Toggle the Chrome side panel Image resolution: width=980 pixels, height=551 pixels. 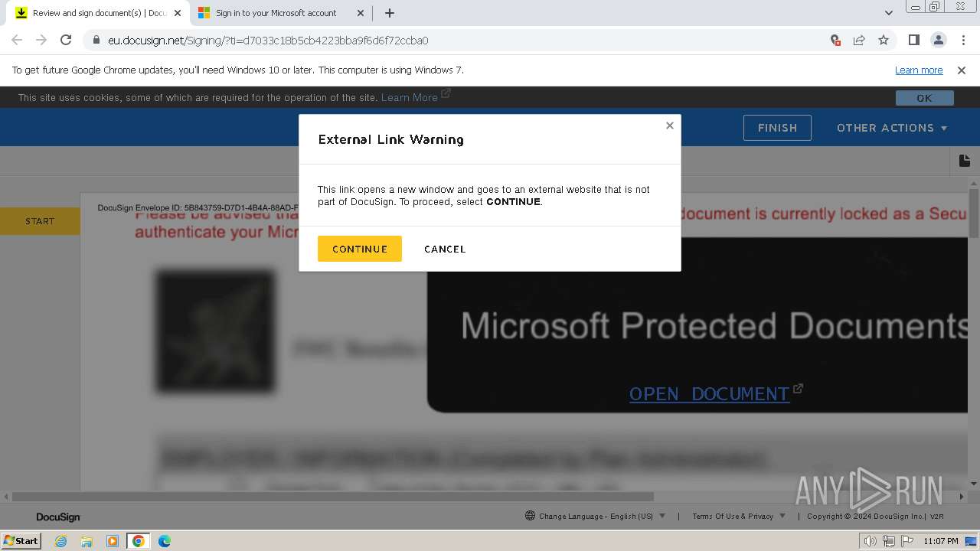coord(913,41)
